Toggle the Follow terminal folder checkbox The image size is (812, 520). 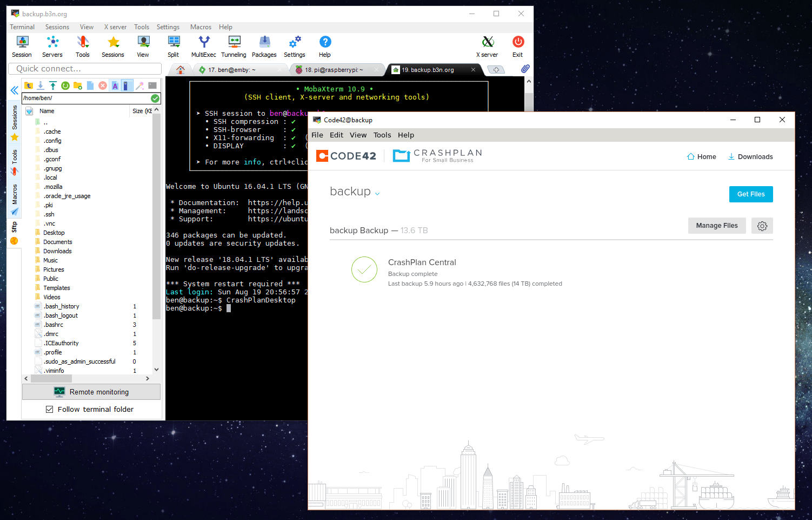(x=50, y=410)
